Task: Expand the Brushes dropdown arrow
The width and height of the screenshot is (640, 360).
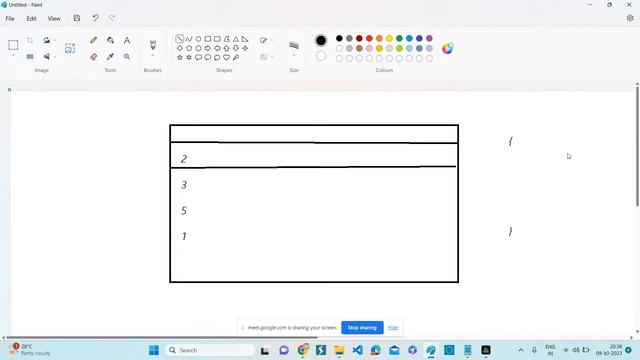Action: click(x=153, y=56)
